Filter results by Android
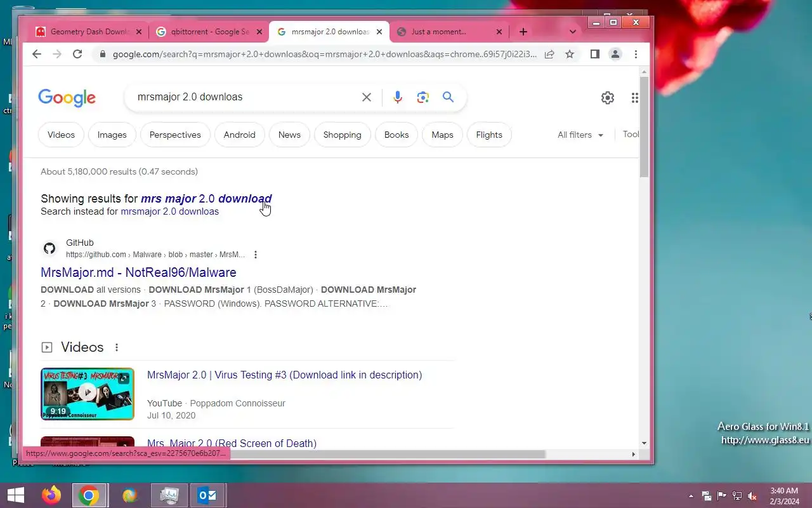 click(239, 135)
